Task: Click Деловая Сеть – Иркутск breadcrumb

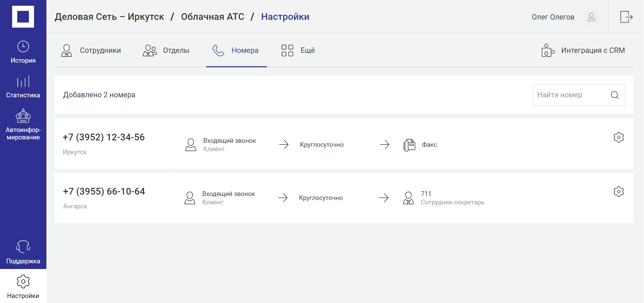Action: [x=109, y=17]
